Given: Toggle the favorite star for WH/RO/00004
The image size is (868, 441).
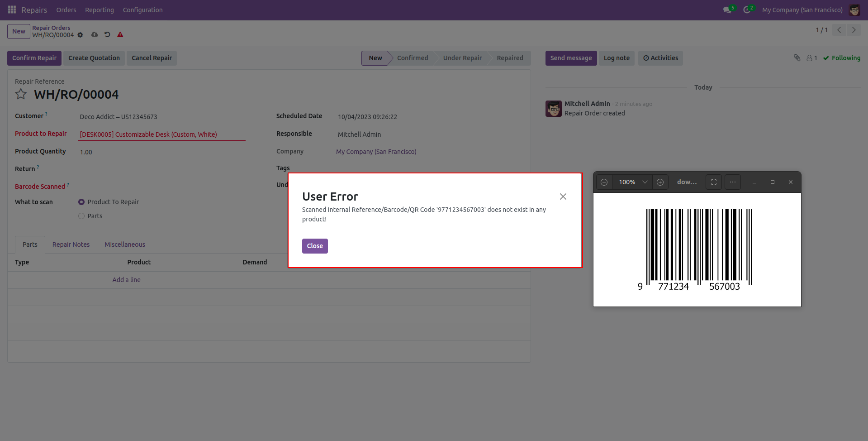Looking at the screenshot, I should coord(21,94).
